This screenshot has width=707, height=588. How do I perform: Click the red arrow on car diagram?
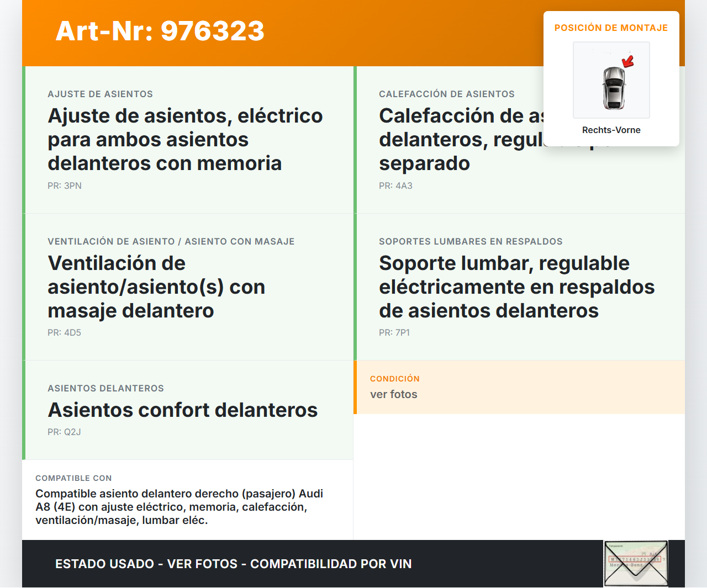(x=628, y=61)
